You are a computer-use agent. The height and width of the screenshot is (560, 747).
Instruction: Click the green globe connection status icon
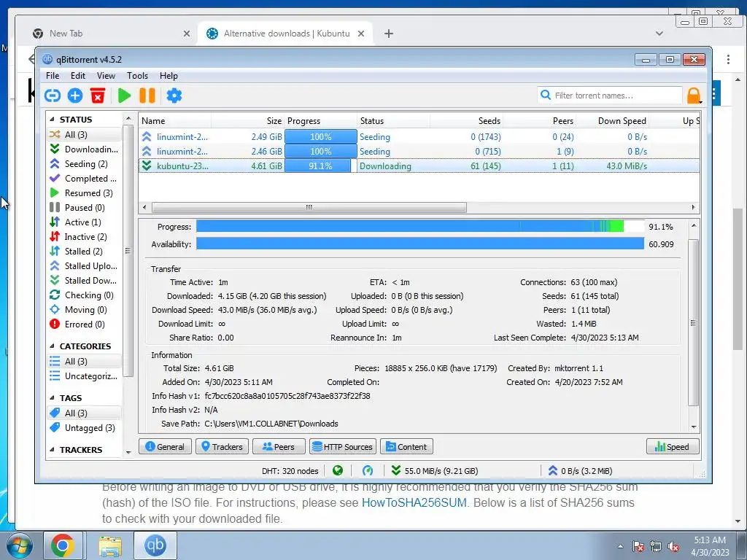point(338,471)
